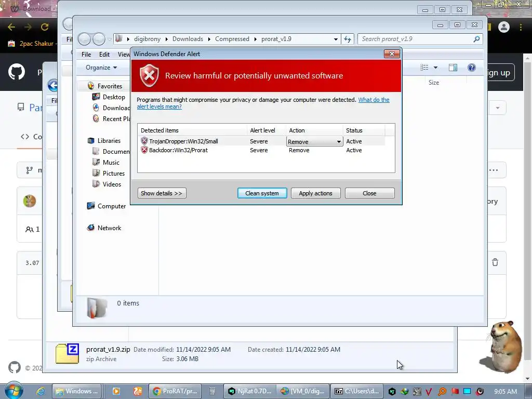532x399 pixels.
Task: Select prorat_v1.9.zip file in details pane
Action: (108, 349)
